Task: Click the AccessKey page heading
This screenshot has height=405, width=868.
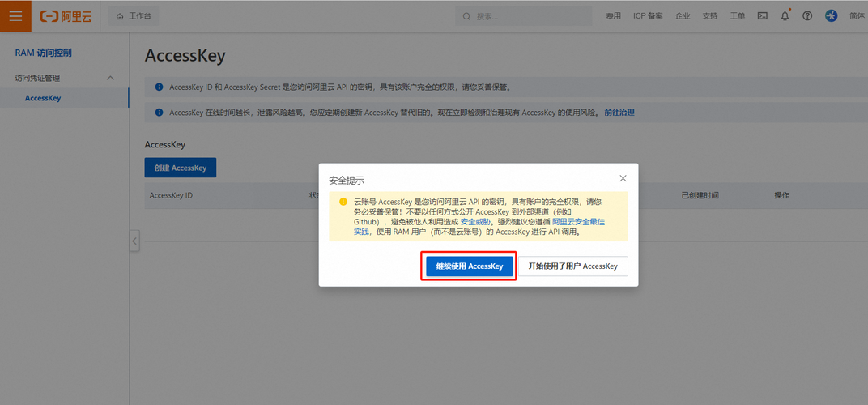Action: click(x=185, y=56)
